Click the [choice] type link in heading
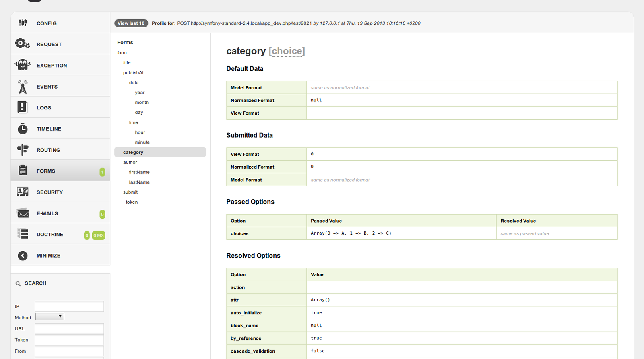 [287, 51]
